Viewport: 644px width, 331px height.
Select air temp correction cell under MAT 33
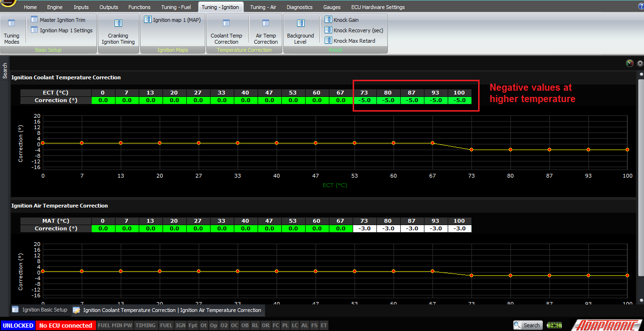pyautogui.click(x=221, y=228)
